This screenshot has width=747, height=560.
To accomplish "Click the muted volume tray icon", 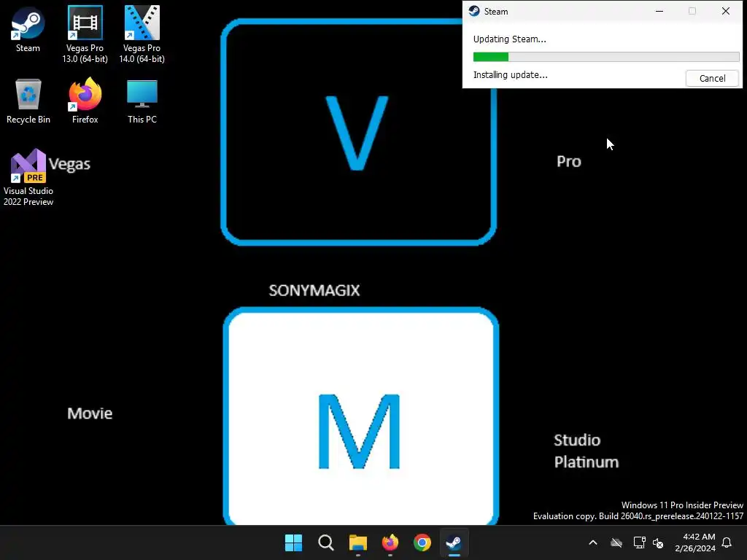I will pos(659,542).
